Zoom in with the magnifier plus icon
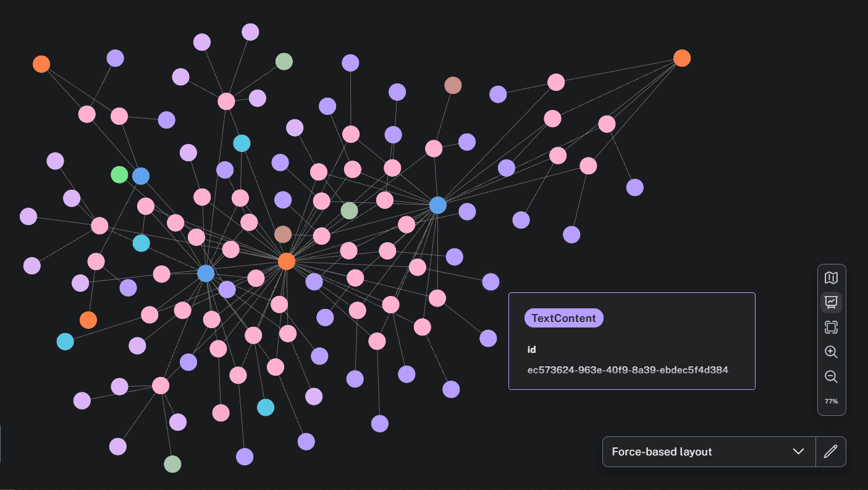 click(831, 352)
